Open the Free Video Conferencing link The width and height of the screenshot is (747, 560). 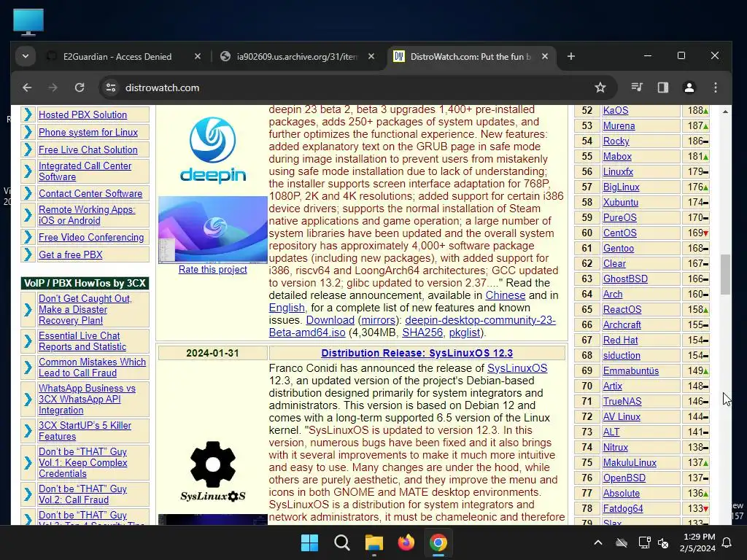coord(91,237)
